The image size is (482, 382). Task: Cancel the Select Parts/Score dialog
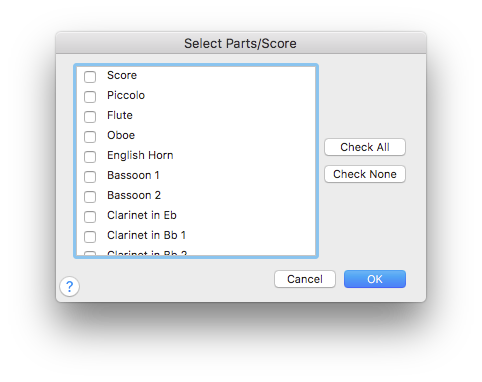(305, 279)
